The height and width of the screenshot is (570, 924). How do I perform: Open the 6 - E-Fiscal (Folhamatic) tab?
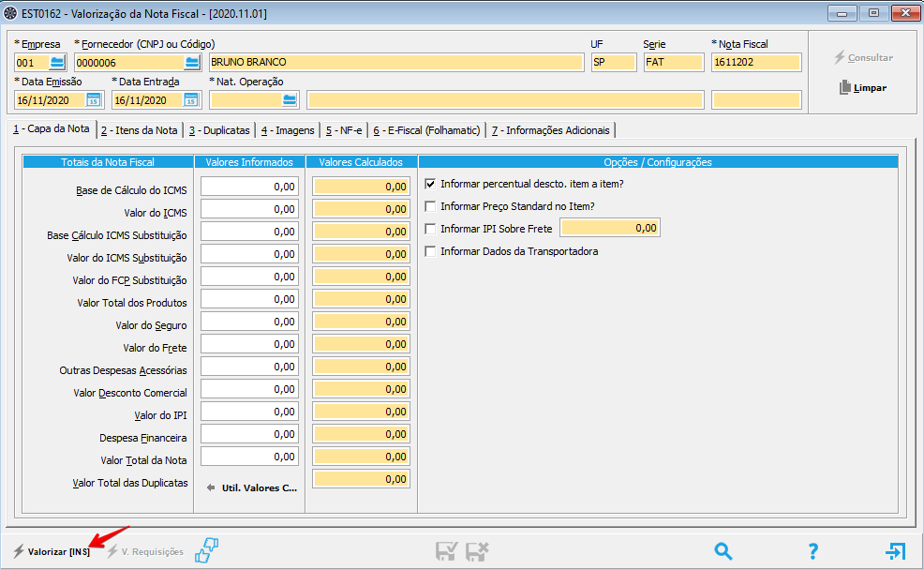pos(426,130)
